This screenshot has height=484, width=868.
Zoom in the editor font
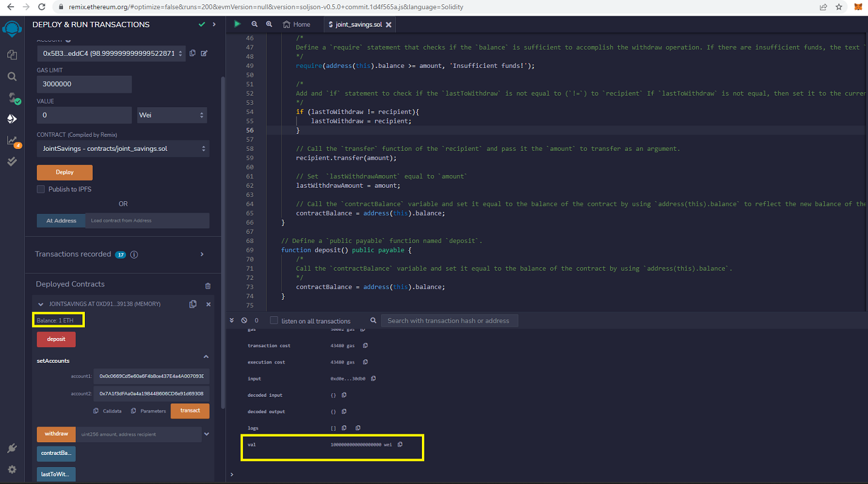269,24
